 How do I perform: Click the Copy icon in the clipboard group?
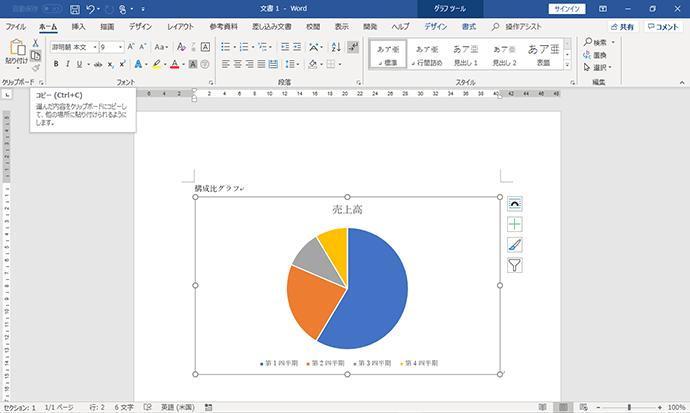coord(36,56)
